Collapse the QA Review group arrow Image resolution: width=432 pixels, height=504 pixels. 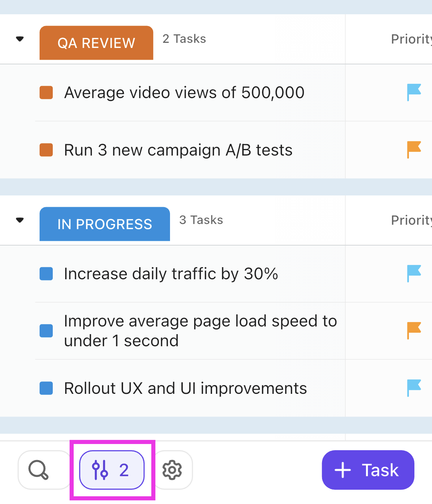[x=20, y=39]
